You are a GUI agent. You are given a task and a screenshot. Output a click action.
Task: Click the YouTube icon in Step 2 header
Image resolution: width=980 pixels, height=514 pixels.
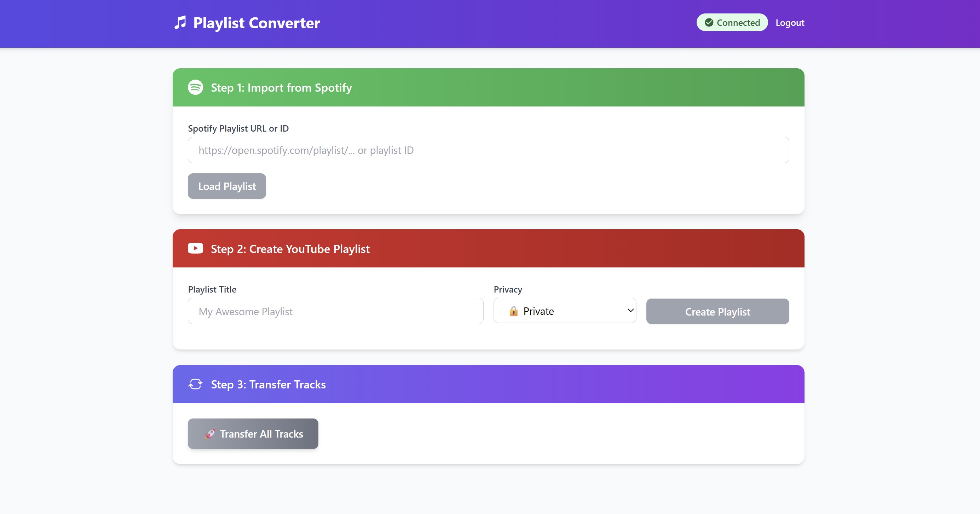coord(196,248)
